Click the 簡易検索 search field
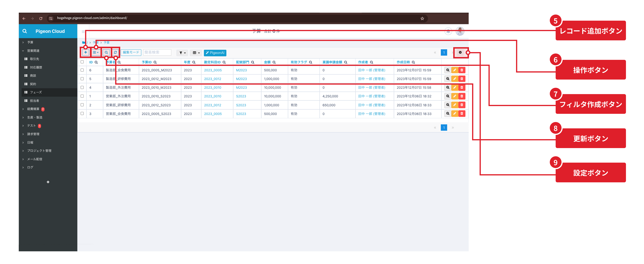 (x=157, y=52)
